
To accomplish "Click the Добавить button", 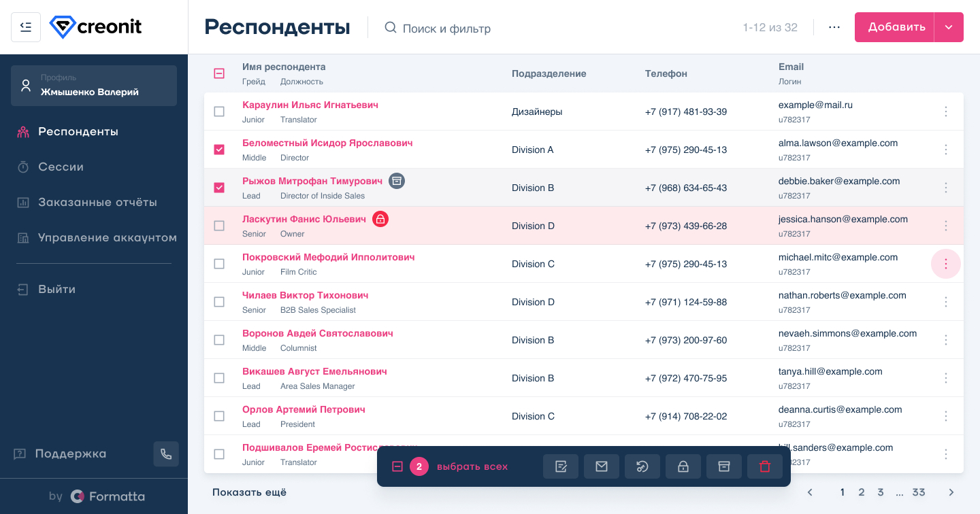I will point(896,27).
